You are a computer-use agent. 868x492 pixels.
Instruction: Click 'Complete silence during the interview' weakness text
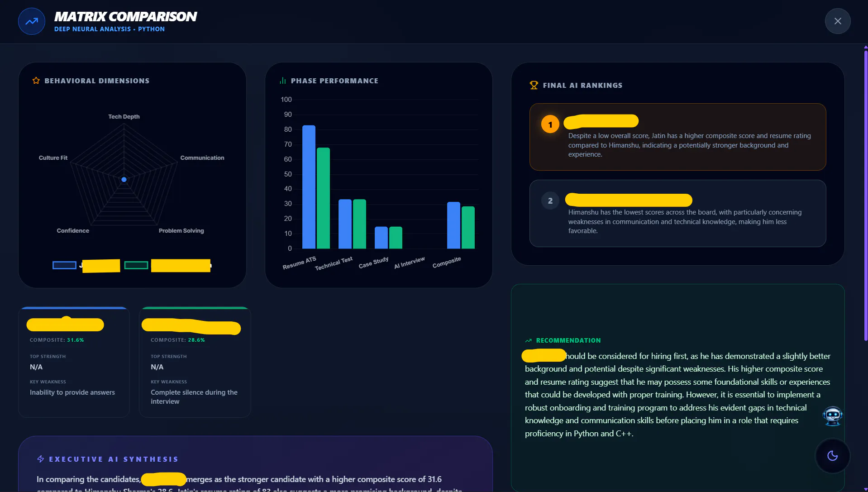194,397
